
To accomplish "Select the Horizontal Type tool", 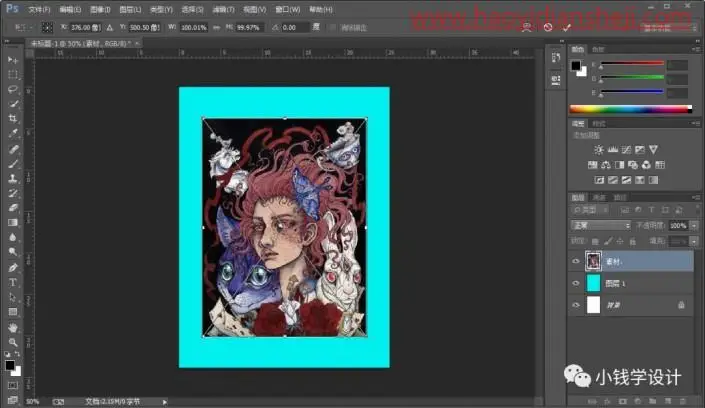I will pyautogui.click(x=13, y=283).
